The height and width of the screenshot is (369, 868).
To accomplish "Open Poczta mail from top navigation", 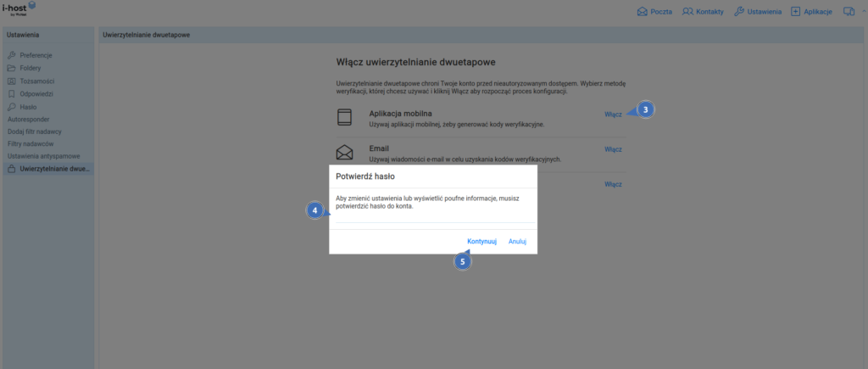I will pos(655,12).
